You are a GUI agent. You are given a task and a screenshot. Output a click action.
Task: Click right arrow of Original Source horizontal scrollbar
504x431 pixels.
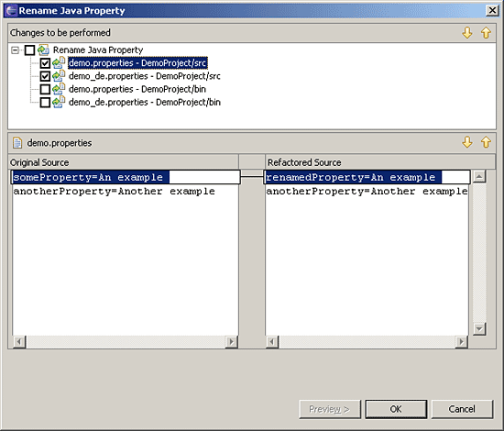click(232, 341)
